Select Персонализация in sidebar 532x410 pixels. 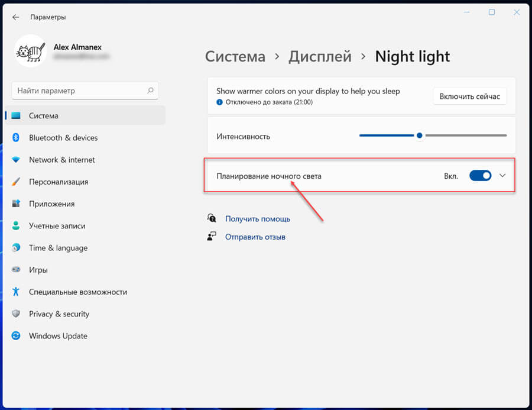[x=85, y=182]
